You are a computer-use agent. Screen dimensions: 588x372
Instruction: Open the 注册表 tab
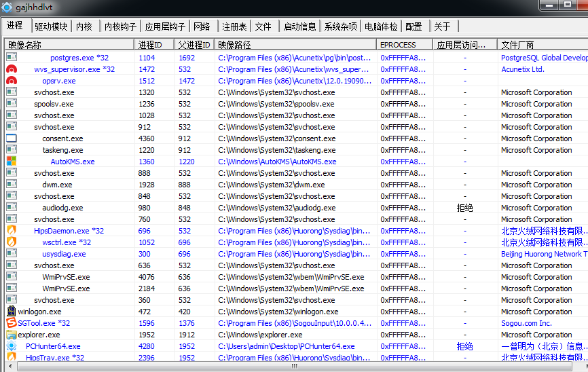pyautogui.click(x=234, y=26)
